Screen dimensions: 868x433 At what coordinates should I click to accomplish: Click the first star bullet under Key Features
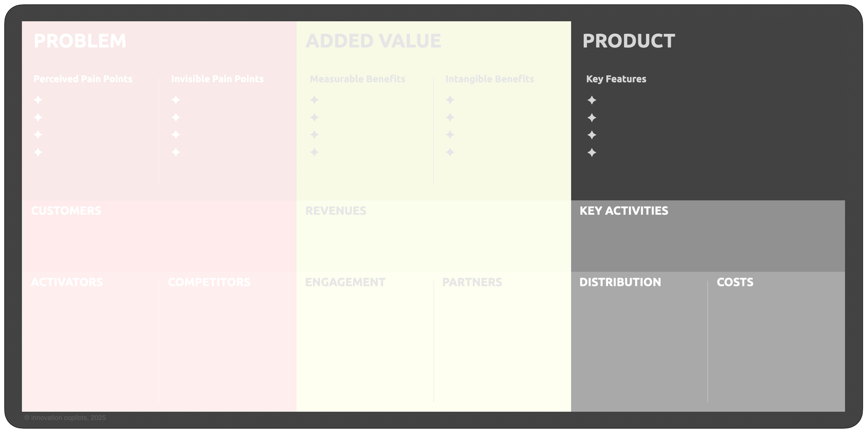tap(592, 100)
